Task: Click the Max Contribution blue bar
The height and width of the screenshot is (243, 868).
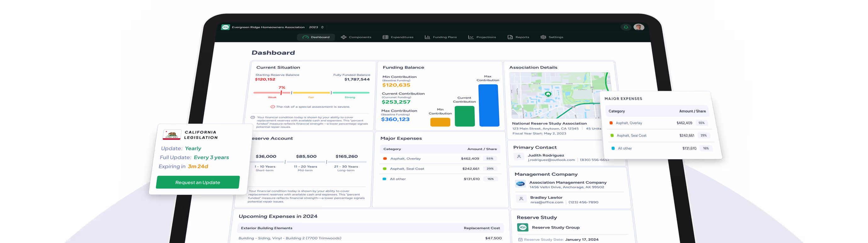Action: point(489,105)
